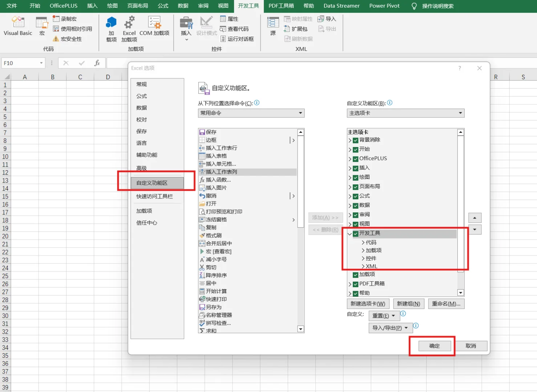This screenshot has width=537, height=392.
Task: Expand the 代码 group under 开发工具
Action: [x=363, y=242]
